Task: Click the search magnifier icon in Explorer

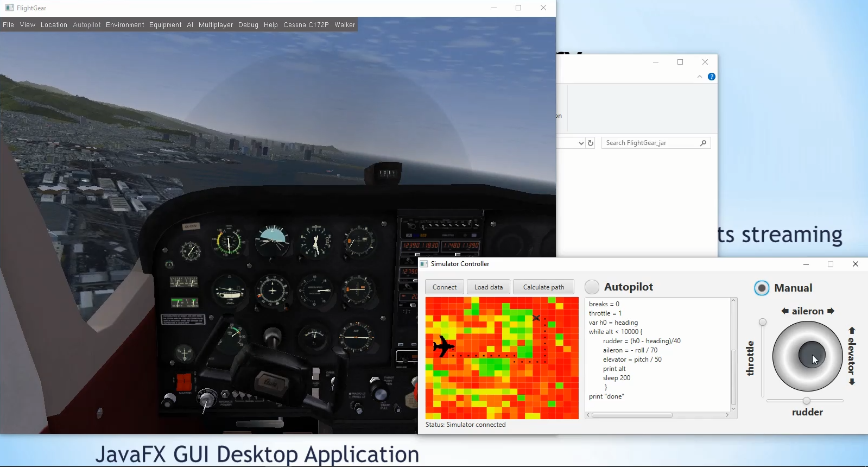Action: [703, 143]
